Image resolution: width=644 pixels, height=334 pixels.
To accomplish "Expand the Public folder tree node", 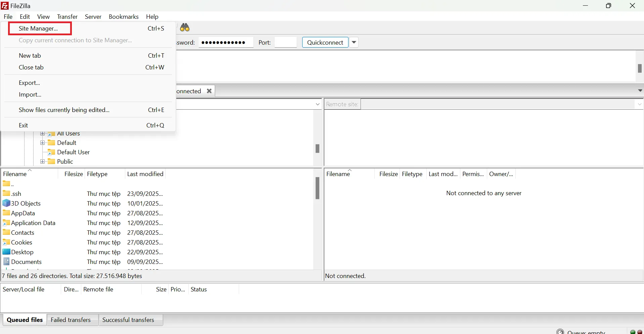I will pos(43,162).
